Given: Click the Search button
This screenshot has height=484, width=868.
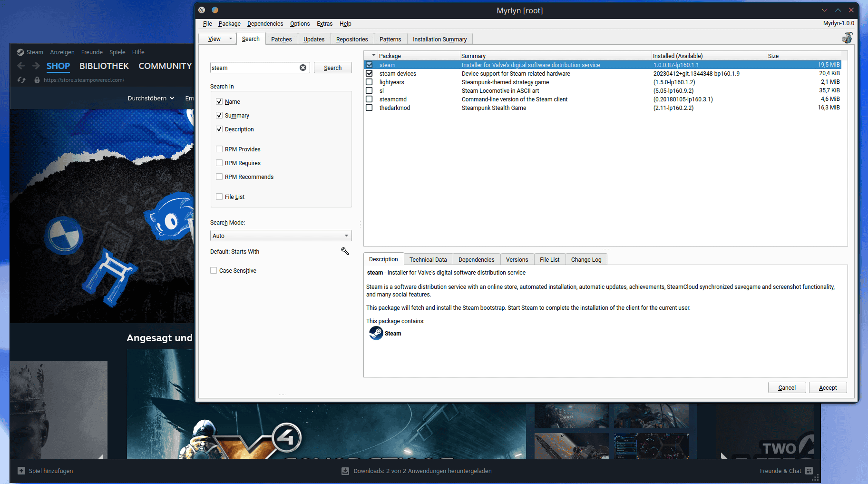Looking at the screenshot, I should point(333,68).
